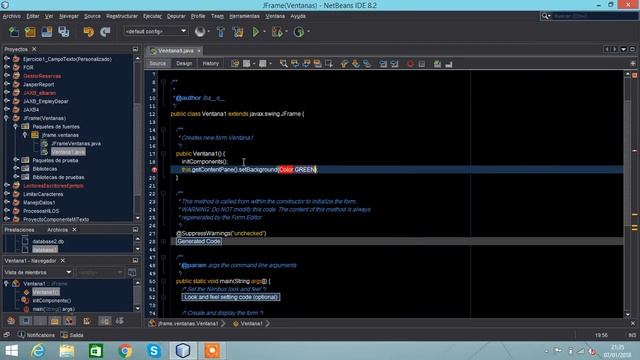Click the Clean and Build Project icon
The width and height of the screenshot is (640, 360).
[238, 32]
